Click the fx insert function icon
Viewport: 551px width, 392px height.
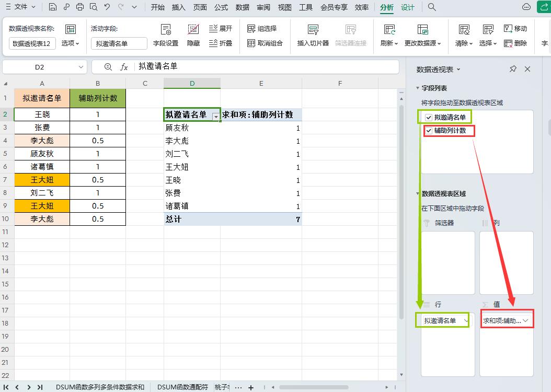click(x=124, y=67)
